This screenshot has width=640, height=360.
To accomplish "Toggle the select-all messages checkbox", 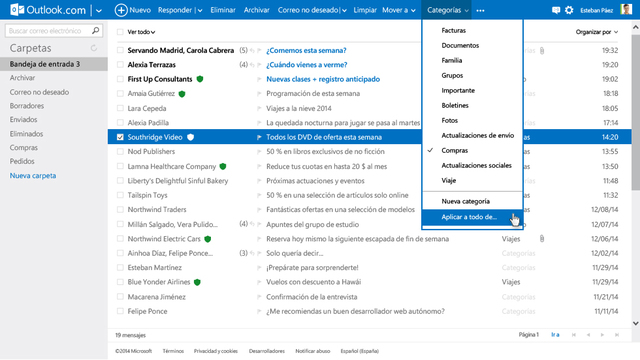I will [120, 32].
